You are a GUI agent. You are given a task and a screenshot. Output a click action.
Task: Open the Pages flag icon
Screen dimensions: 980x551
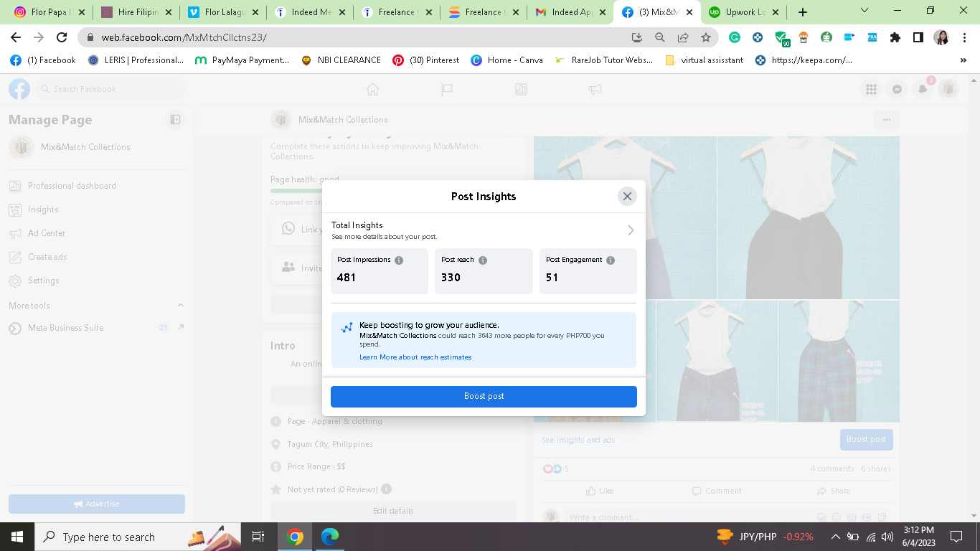point(447,89)
